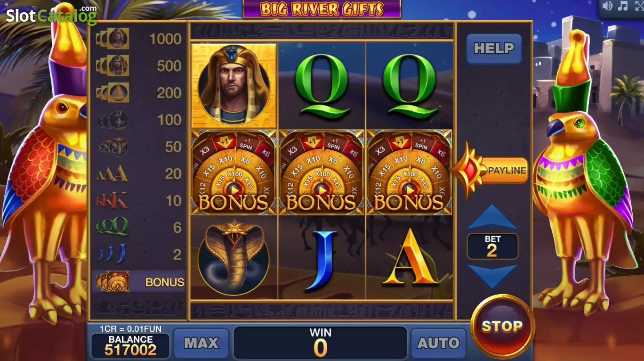The height and width of the screenshot is (361, 644).
Task: Click the Pharaoh symbol on first reel
Action: 234,86
